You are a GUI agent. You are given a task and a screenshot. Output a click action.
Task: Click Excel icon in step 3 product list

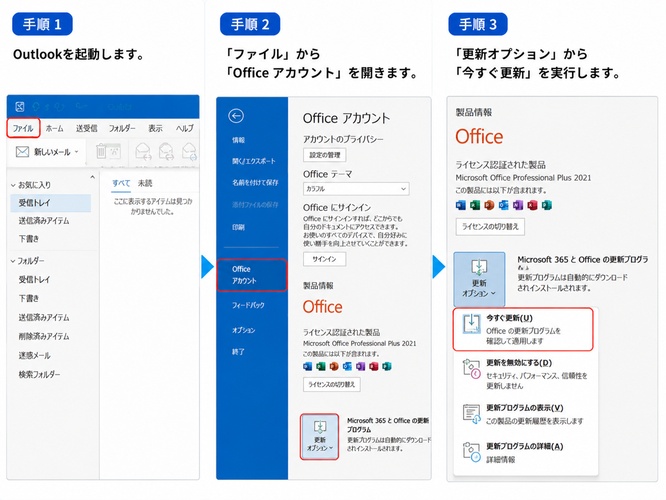click(475, 205)
